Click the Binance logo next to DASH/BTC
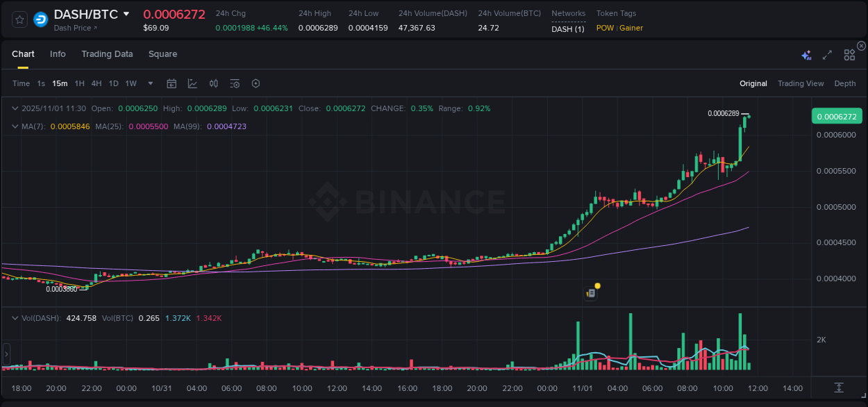The height and width of the screenshot is (407, 868). pyautogui.click(x=40, y=19)
